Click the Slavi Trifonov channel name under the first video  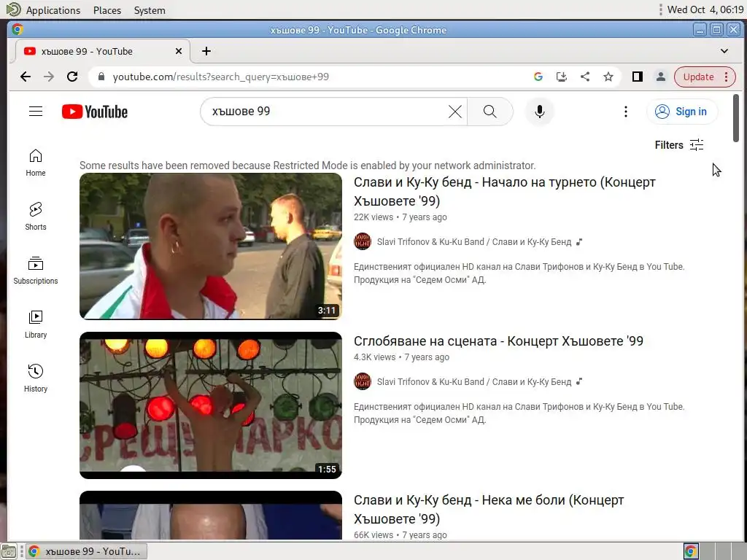click(474, 242)
